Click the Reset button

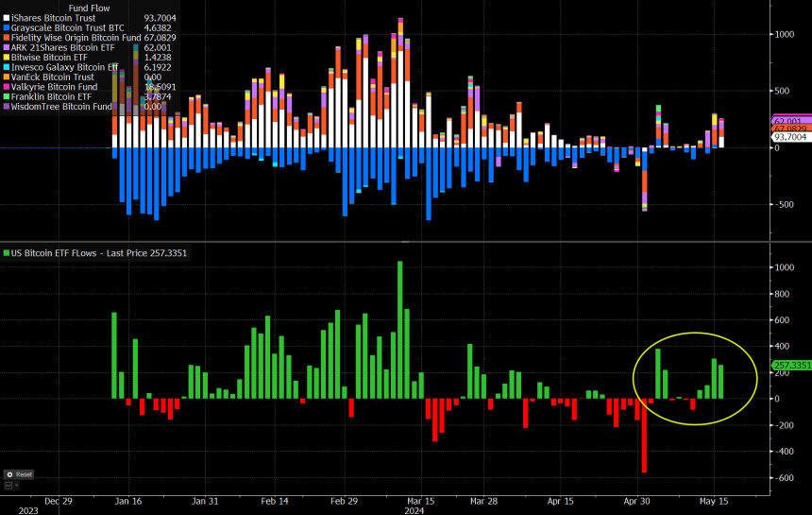(x=19, y=474)
